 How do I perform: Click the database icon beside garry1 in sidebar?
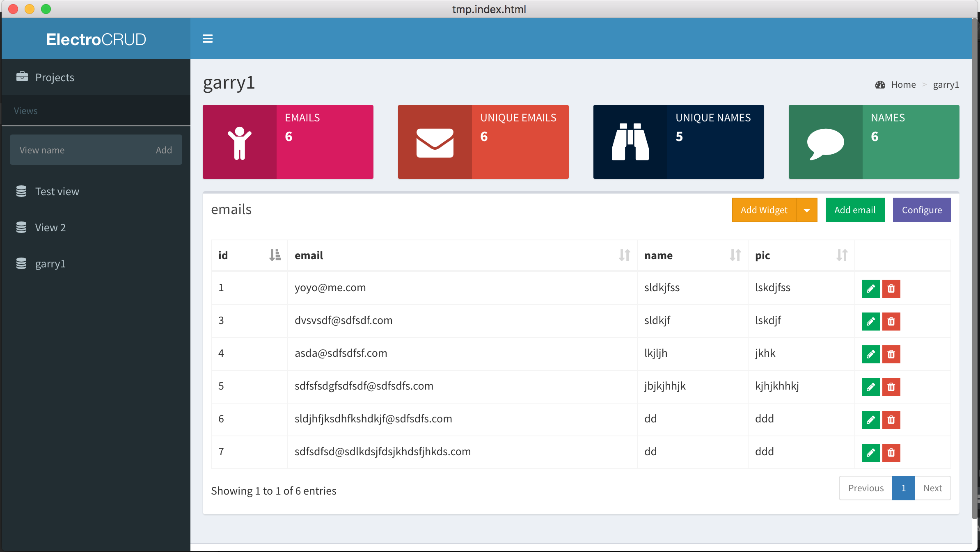click(x=21, y=263)
